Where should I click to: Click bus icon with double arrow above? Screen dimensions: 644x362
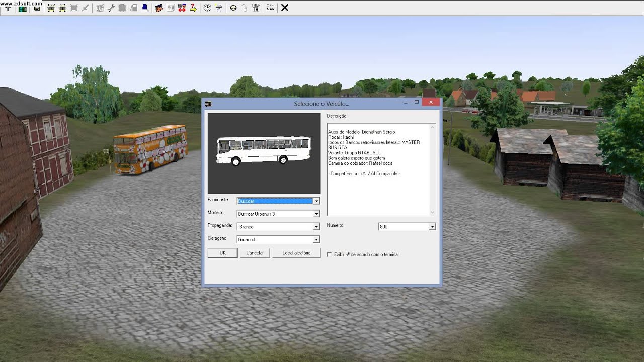[62, 8]
